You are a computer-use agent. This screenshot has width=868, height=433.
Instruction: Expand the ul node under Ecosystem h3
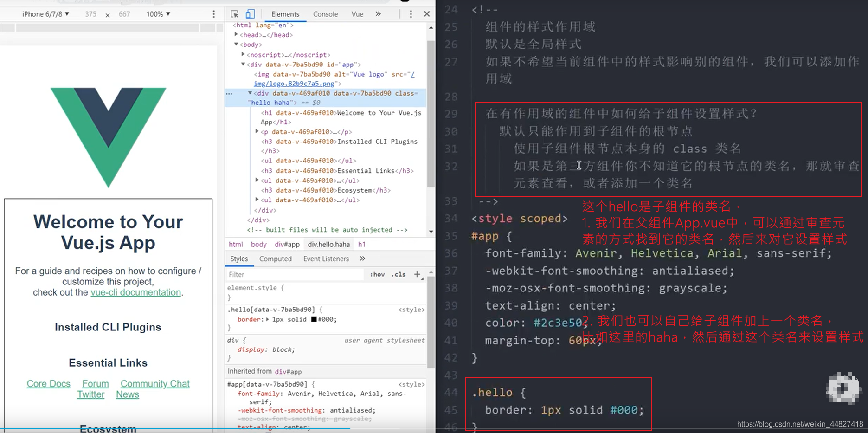[x=257, y=200]
